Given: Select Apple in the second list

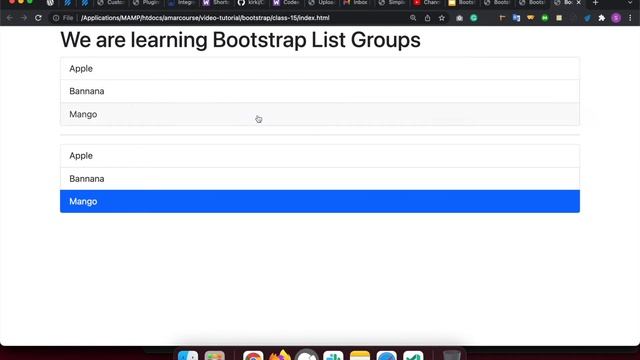Looking at the screenshot, I should pos(320,156).
